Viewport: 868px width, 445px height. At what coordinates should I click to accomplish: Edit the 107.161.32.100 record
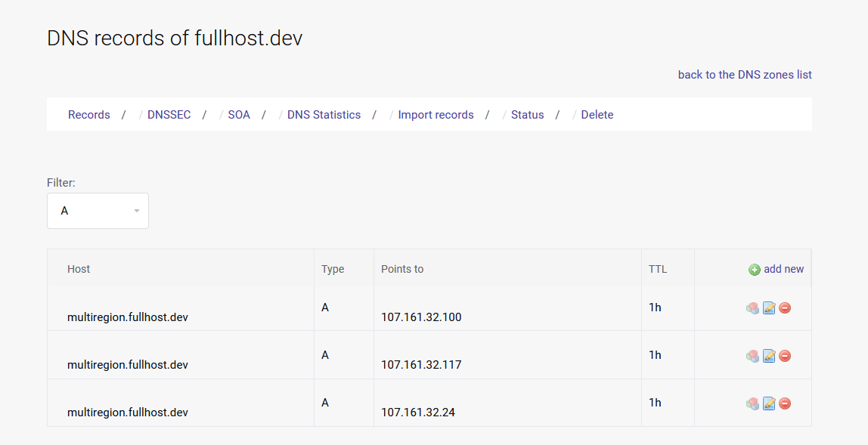[769, 308]
